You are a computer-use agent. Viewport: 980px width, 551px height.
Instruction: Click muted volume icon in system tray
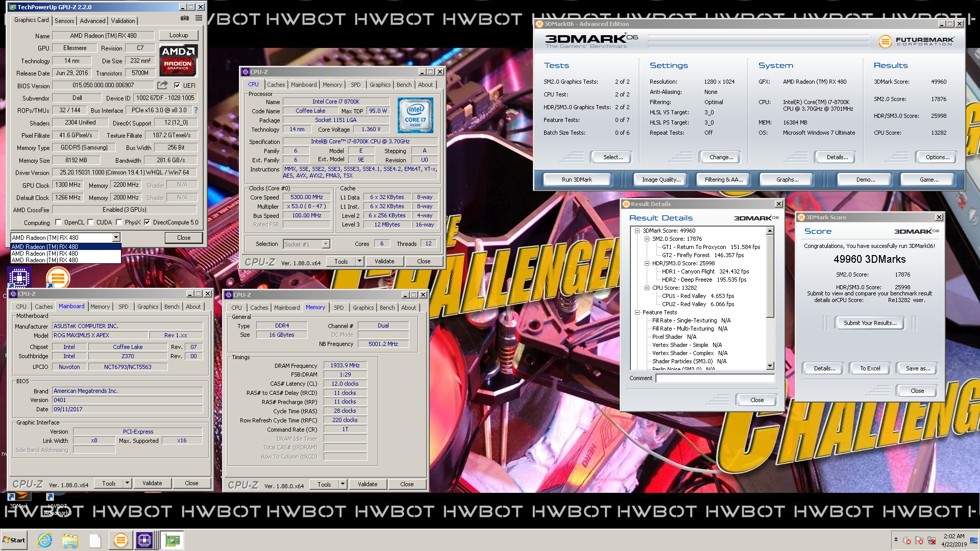[x=907, y=540]
